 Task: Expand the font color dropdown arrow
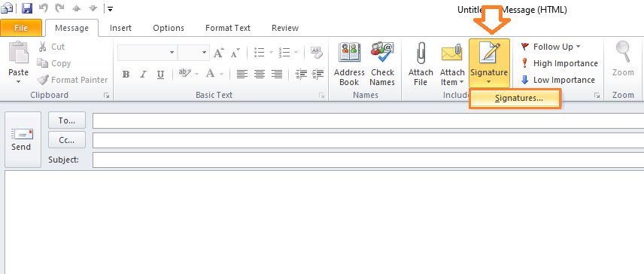pyautogui.click(x=221, y=75)
